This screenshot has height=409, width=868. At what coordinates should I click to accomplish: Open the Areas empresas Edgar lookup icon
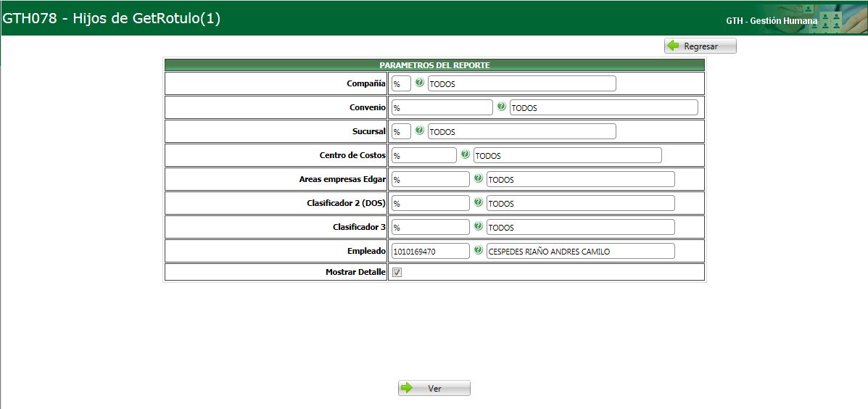[x=479, y=178]
